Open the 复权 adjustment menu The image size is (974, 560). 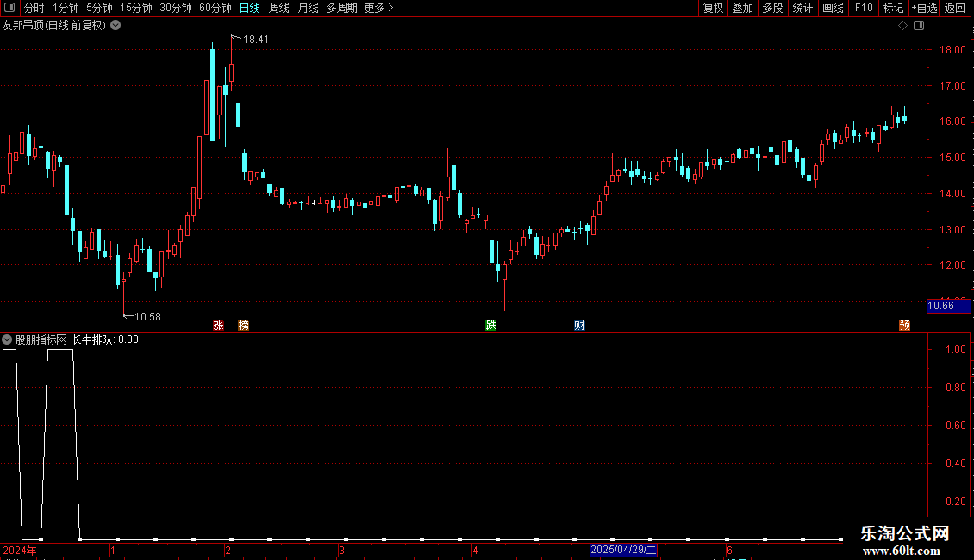coord(713,8)
